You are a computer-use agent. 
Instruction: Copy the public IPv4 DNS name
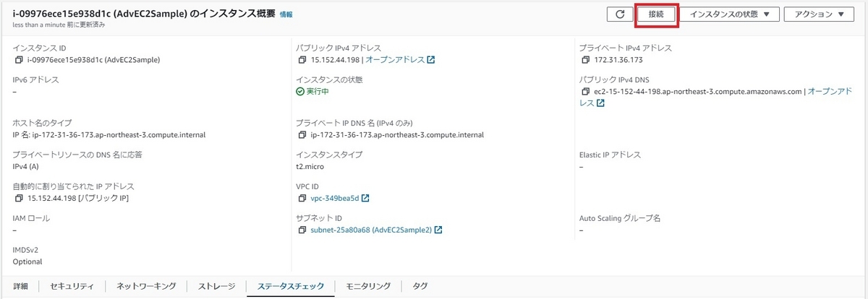pos(584,92)
